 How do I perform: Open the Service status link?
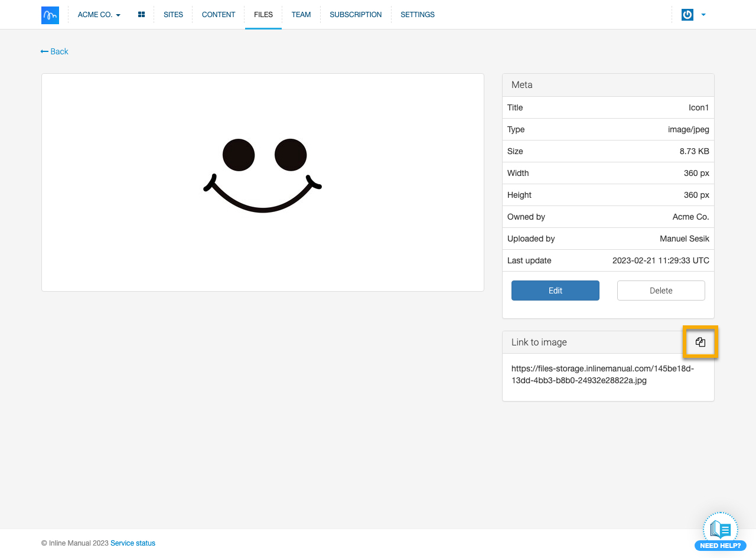click(x=133, y=543)
